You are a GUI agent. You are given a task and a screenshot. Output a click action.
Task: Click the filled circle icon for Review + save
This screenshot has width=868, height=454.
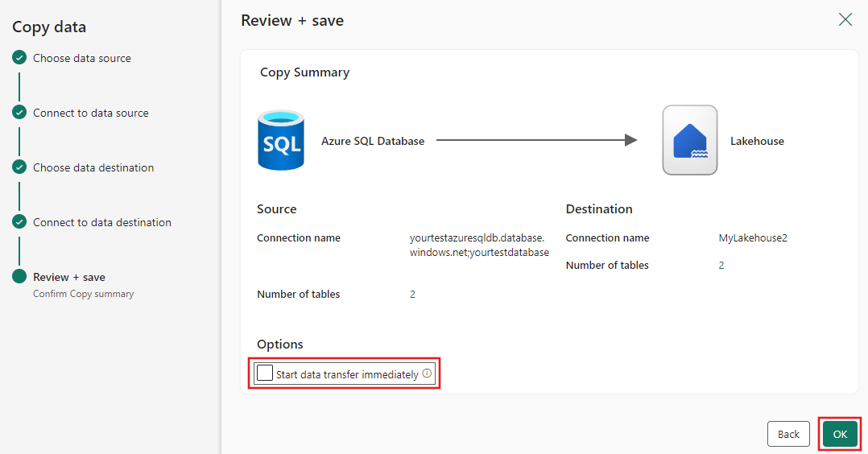[19, 276]
